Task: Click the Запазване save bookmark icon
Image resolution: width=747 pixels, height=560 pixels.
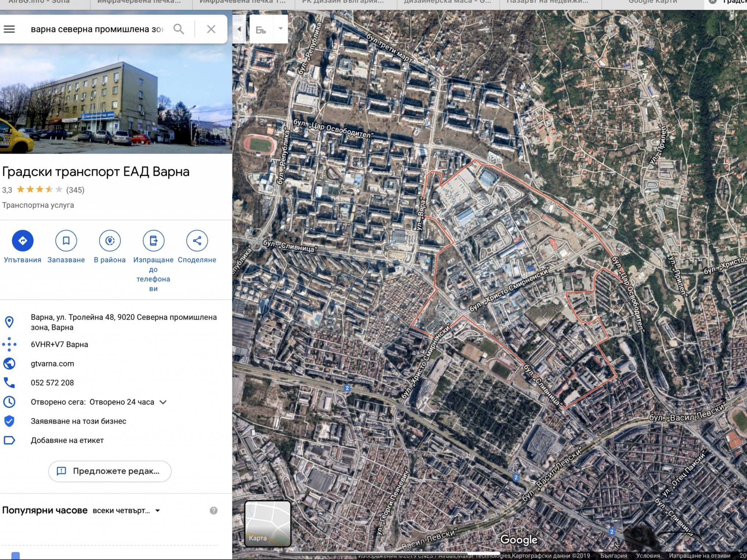Action: tap(66, 241)
